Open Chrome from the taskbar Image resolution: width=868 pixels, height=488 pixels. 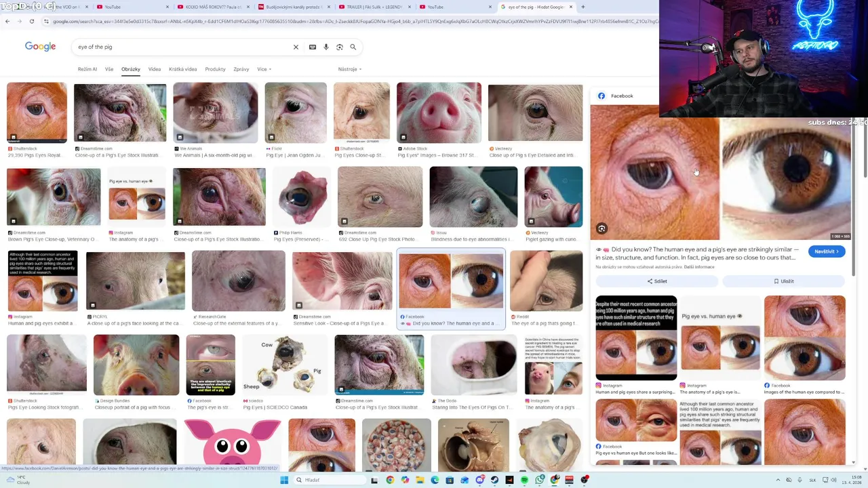click(390, 480)
